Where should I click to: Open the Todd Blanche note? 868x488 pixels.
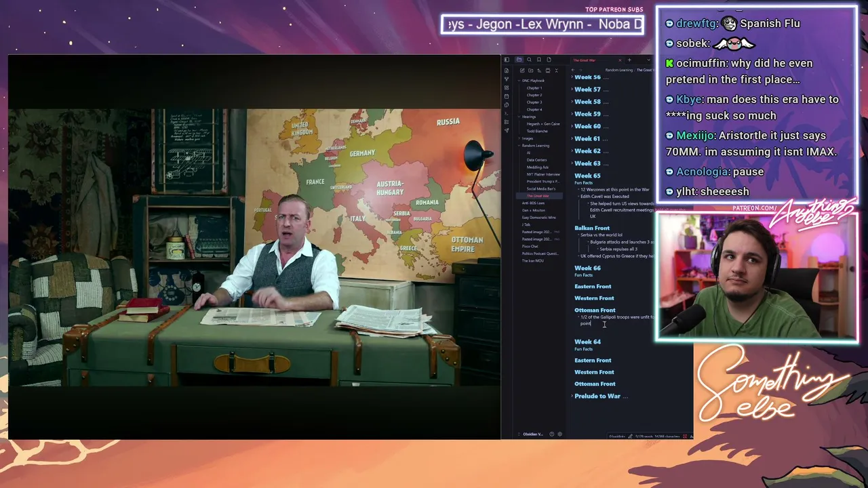click(537, 131)
